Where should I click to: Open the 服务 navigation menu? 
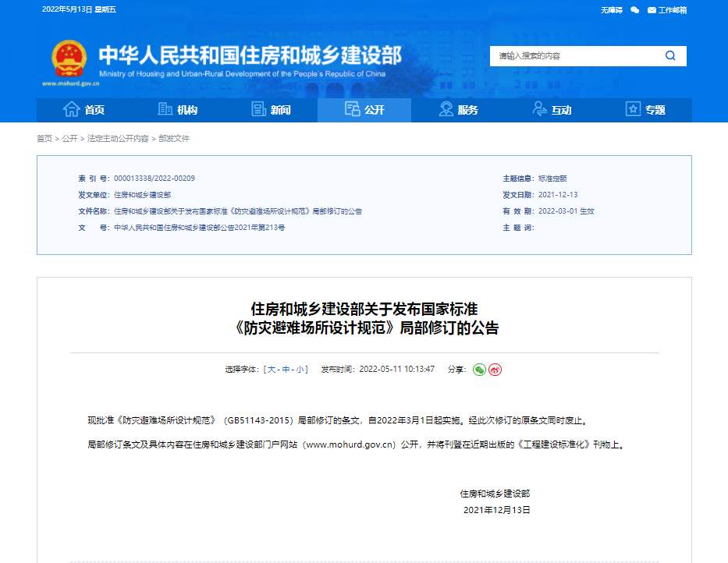click(458, 110)
